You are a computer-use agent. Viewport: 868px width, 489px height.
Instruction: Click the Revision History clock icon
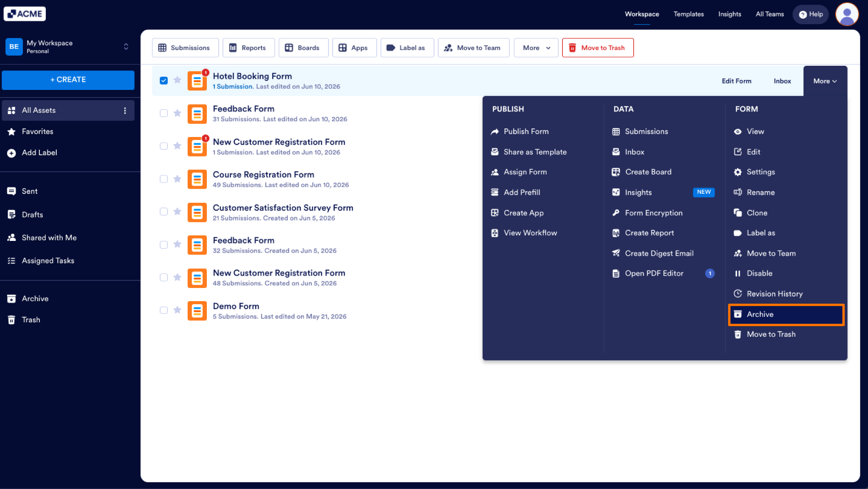[x=737, y=293]
